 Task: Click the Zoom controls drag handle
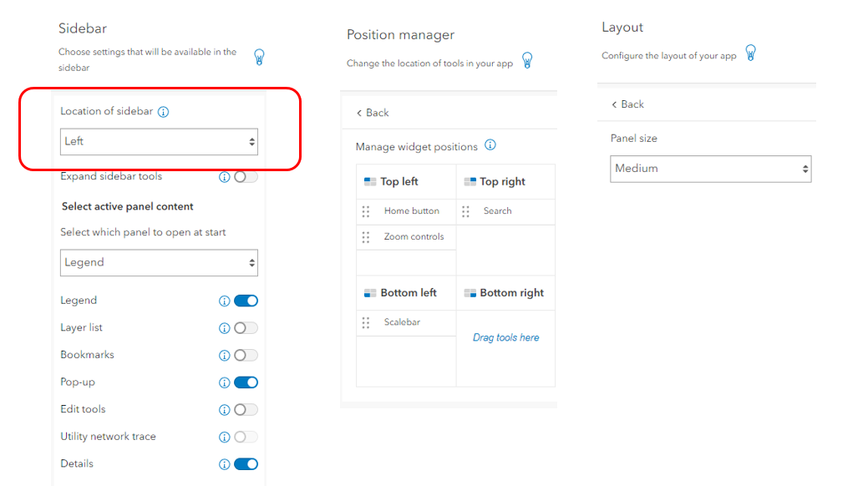pyautogui.click(x=366, y=237)
